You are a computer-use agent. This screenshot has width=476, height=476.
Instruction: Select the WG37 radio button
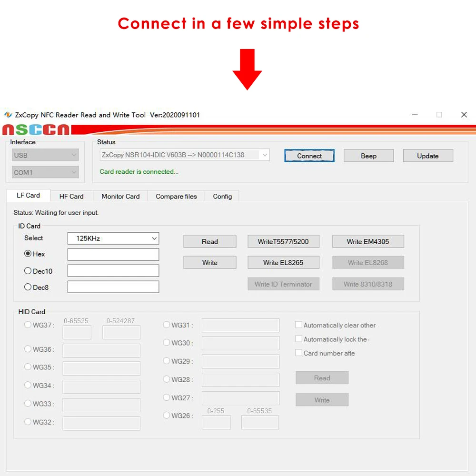coord(28,325)
